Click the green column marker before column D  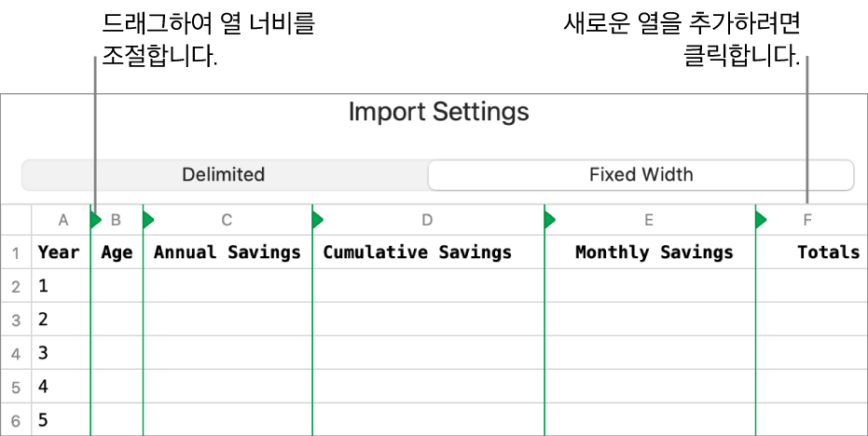click(x=317, y=221)
